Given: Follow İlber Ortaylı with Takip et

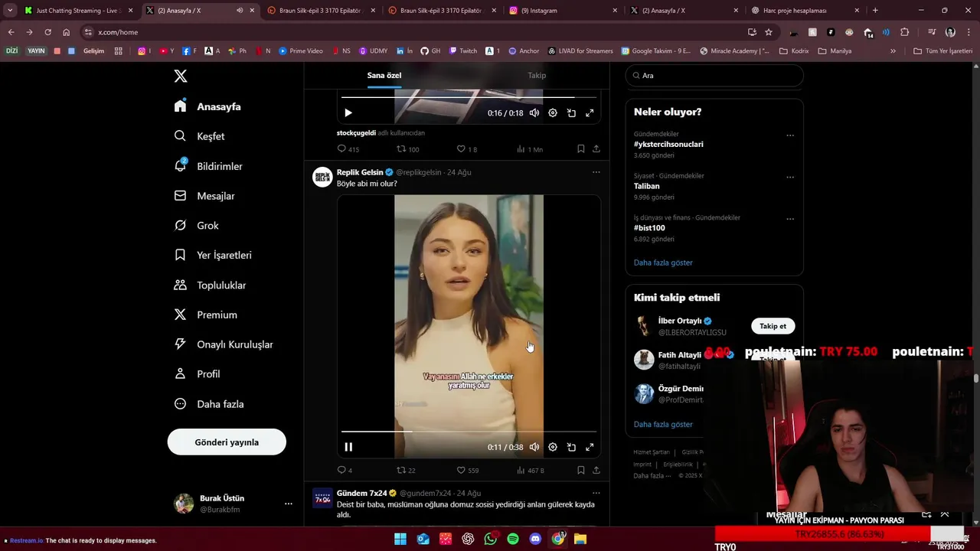Looking at the screenshot, I should pyautogui.click(x=773, y=326).
